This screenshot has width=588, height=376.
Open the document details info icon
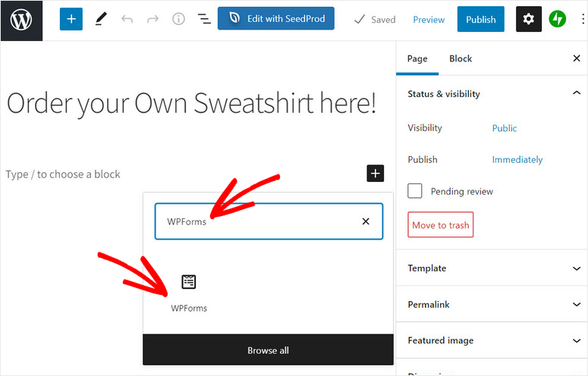[x=178, y=19]
